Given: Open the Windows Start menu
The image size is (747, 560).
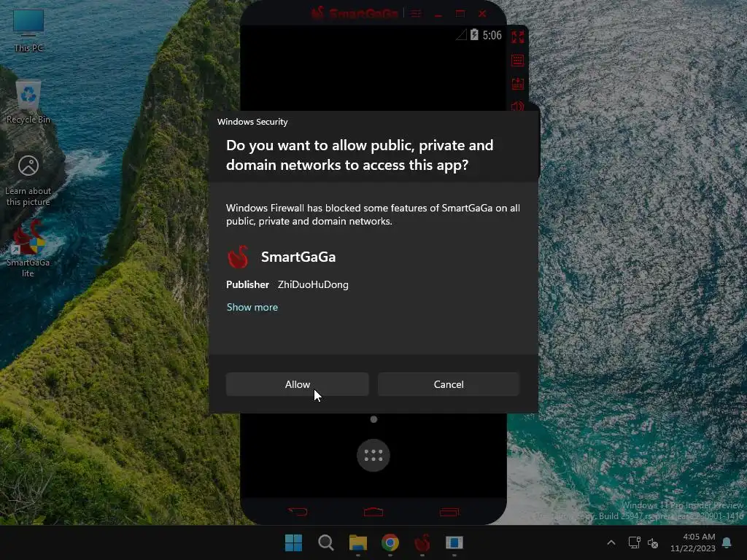Looking at the screenshot, I should [293, 542].
